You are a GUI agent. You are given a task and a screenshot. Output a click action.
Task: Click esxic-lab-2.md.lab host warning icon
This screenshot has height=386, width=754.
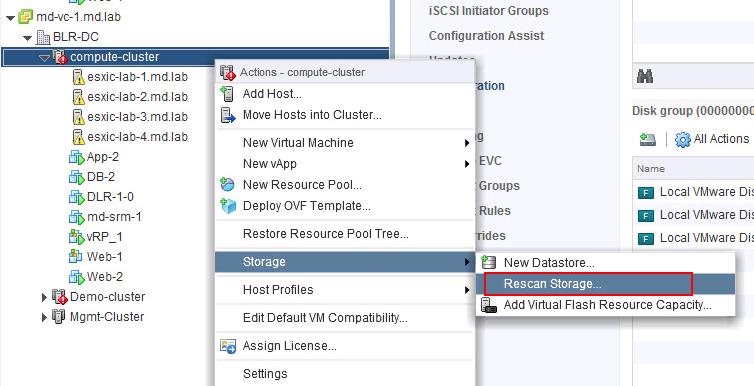78,97
